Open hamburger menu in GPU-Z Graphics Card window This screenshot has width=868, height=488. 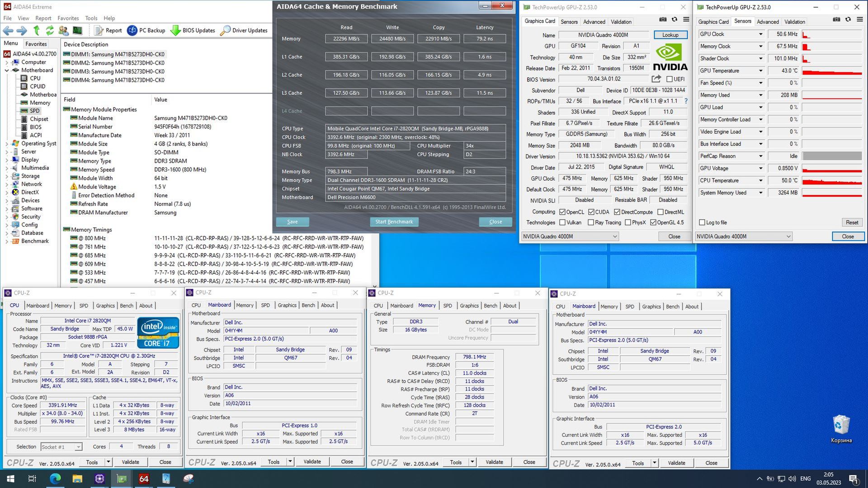[x=686, y=19]
